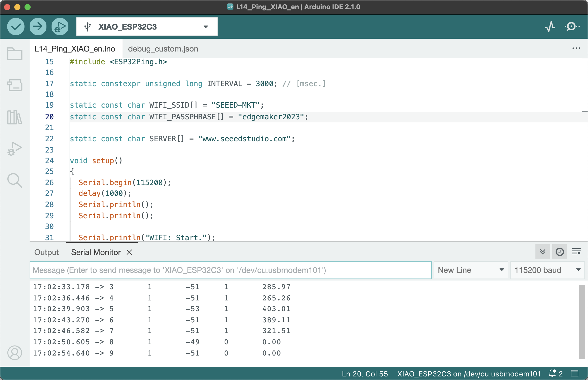Viewport: 588px width, 380px height.
Task: Start debugging with the debug play button
Action: pyautogui.click(x=60, y=27)
